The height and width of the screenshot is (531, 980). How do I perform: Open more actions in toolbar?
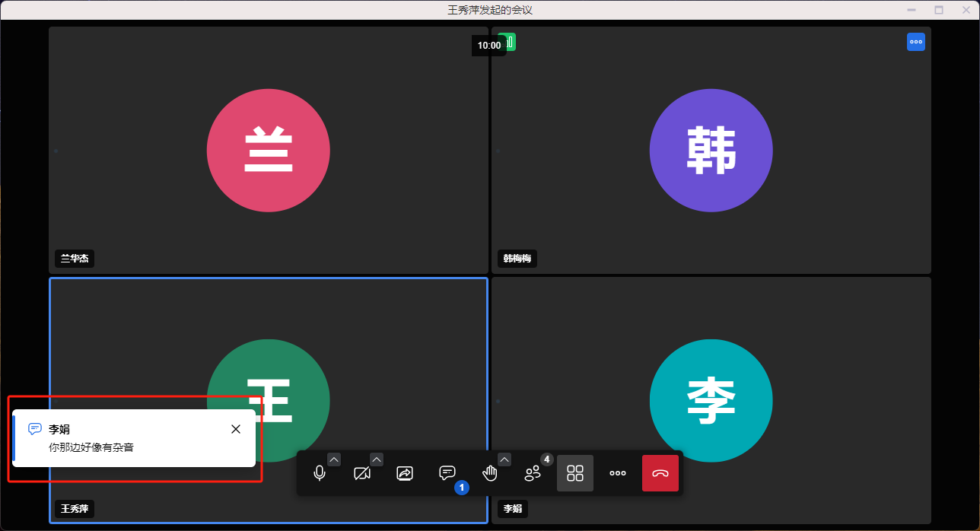click(618, 473)
